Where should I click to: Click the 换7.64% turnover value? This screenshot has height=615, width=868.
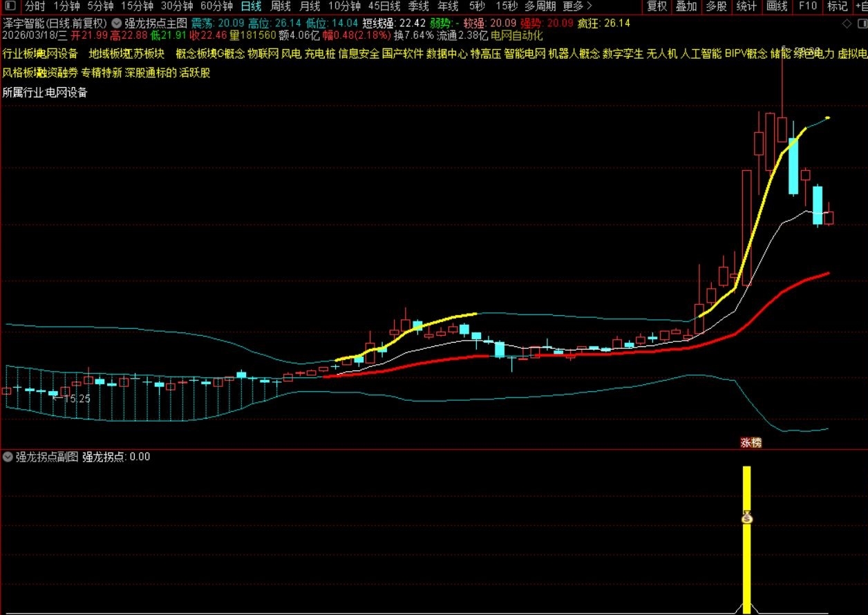click(414, 35)
